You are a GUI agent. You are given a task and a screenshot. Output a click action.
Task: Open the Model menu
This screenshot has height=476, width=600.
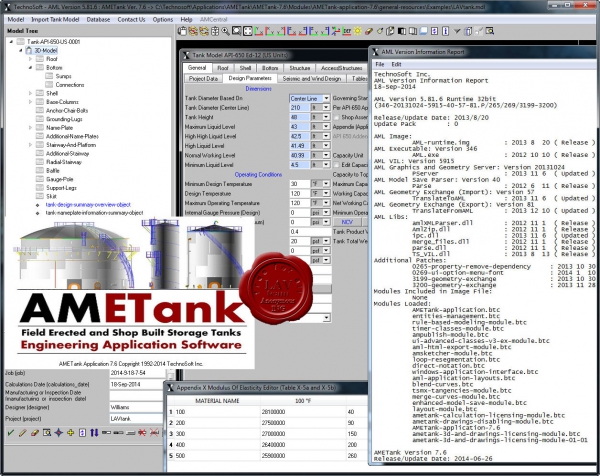[x=15, y=20]
